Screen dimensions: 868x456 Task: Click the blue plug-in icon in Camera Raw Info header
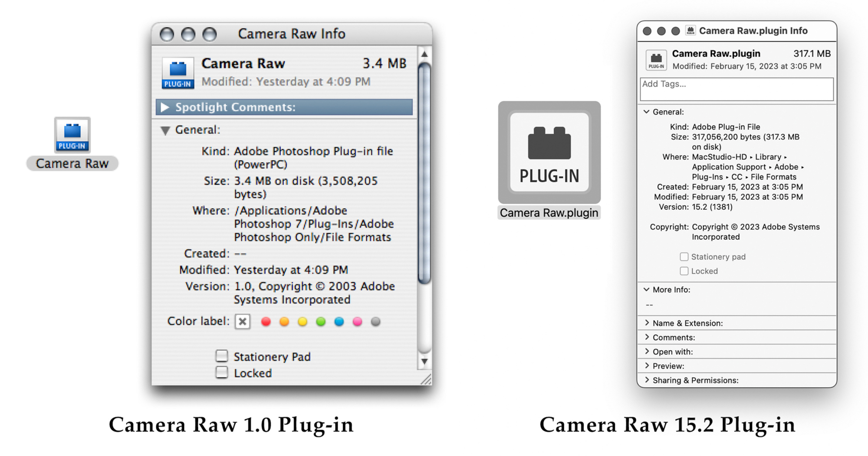pos(178,73)
